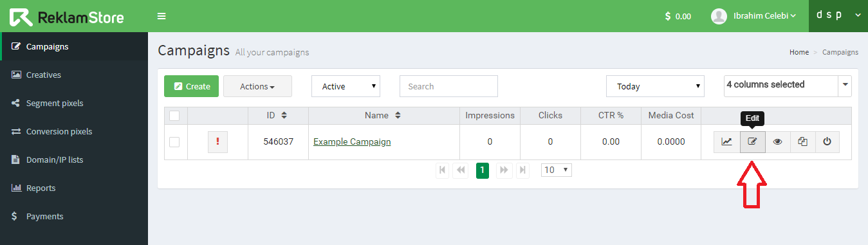This screenshot has width=868, height=245.
Task: Toggle the hamburger sidebar menu icon
Action: click(x=162, y=16)
